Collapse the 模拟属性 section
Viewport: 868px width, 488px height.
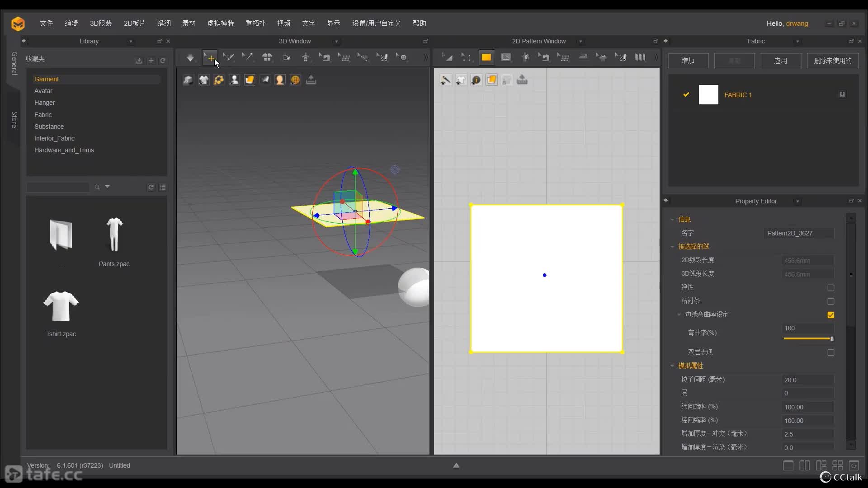(672, 366)
